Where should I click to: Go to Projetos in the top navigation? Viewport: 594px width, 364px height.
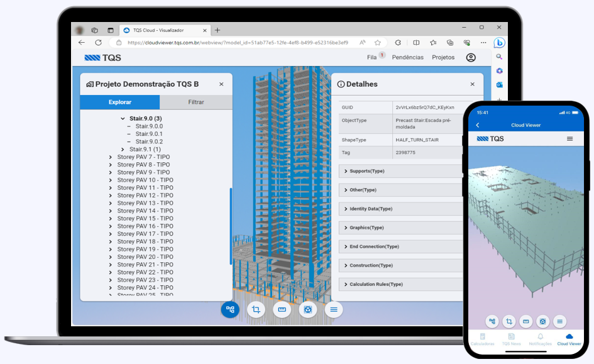[443, 57]
